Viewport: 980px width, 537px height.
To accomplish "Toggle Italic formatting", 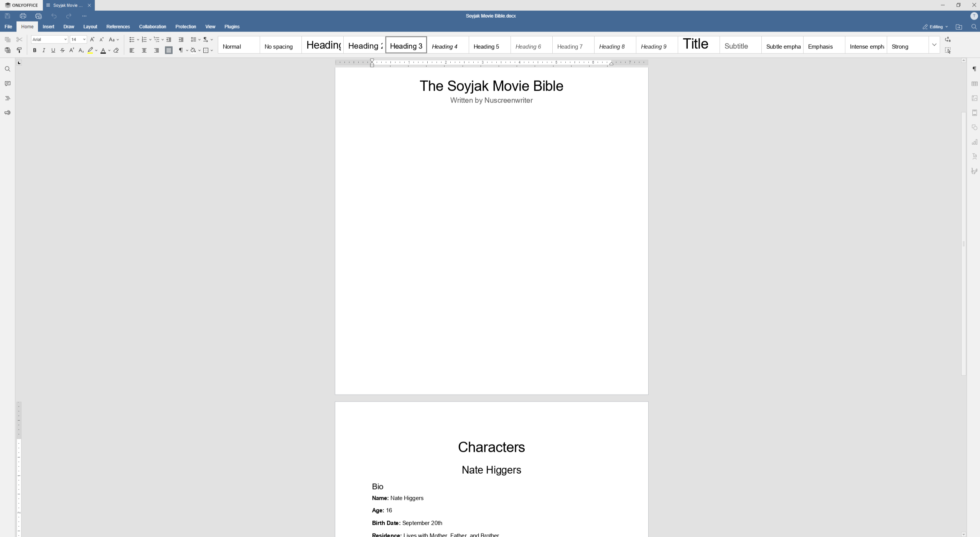I will (x=44, y=50).
